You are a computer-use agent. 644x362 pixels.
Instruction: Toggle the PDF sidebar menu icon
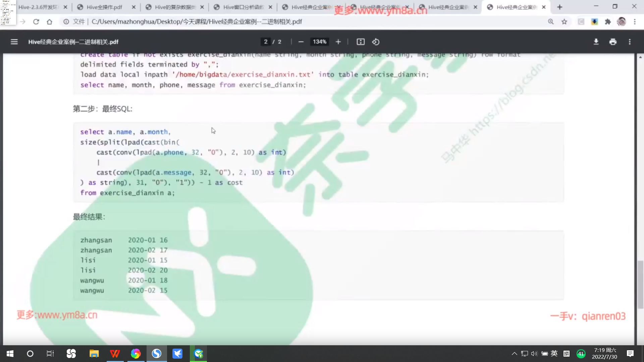coord(14,42)
